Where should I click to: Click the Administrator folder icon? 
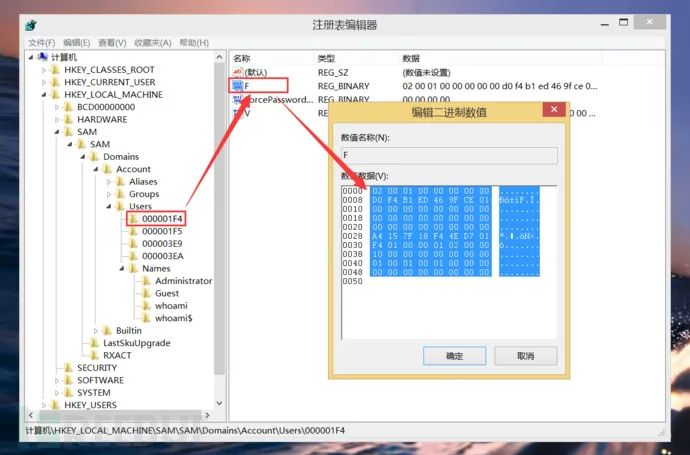click(x=147, y=281)
